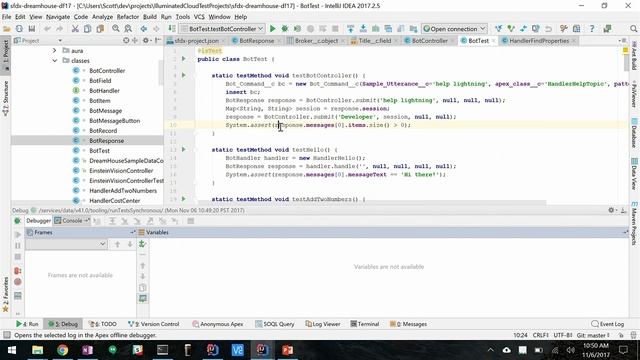Click the run gutter arrow next to testHello
640x360 pixels.
pyautogui.click(x=184, y=149)
